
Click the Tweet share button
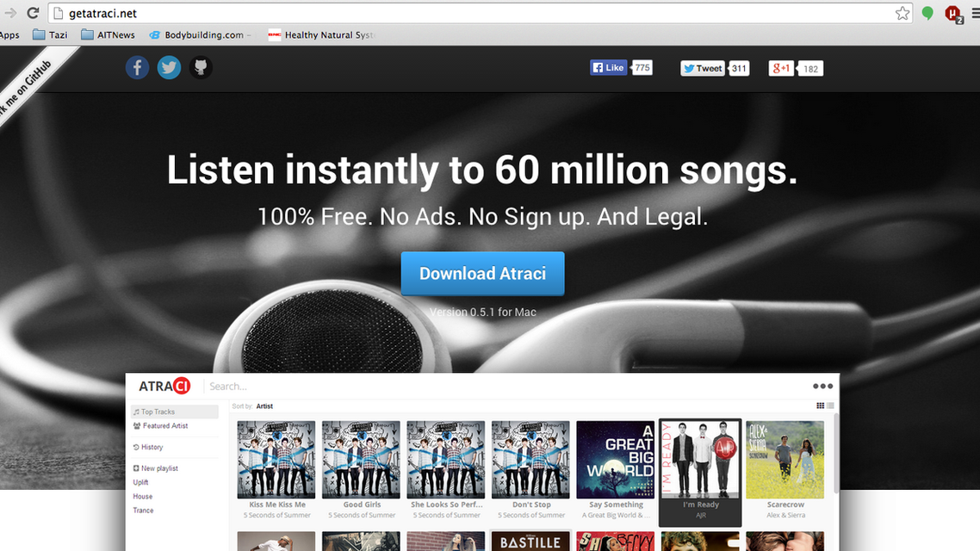pos(703,68)
